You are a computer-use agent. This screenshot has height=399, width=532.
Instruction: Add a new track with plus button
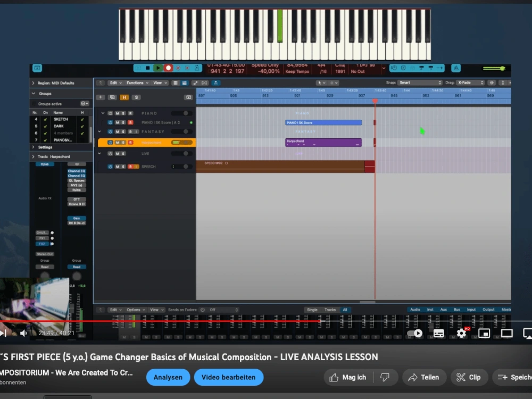[101, 97]
